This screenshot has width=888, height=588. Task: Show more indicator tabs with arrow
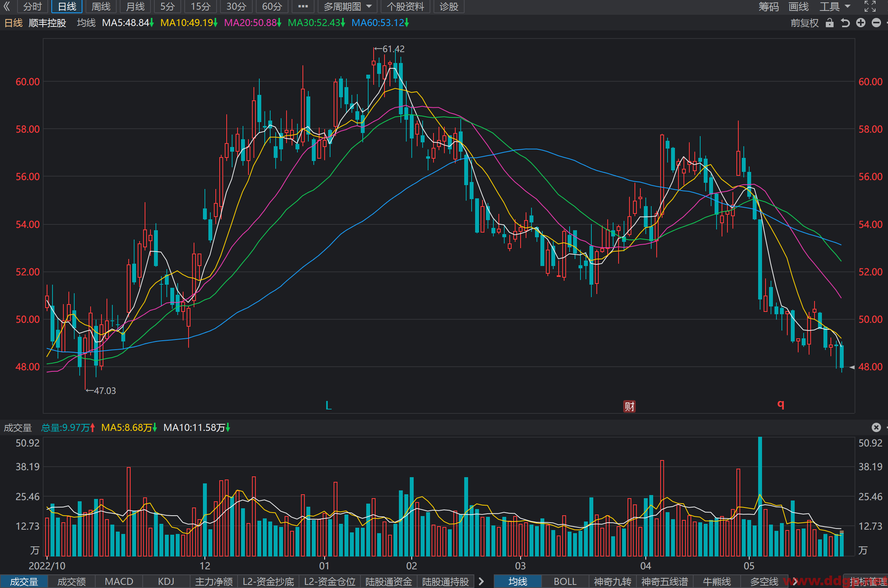481,581
